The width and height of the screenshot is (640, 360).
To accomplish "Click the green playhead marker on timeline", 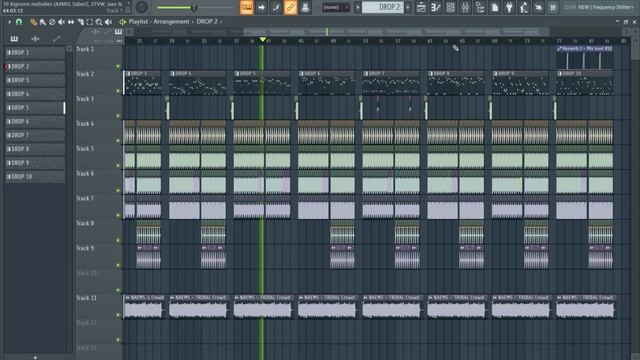I will (x=263, y=40).
